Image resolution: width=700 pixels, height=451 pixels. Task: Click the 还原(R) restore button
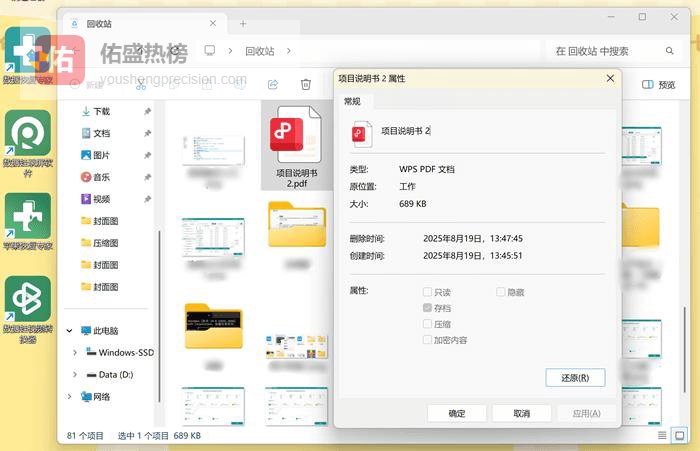pos(576,378)
